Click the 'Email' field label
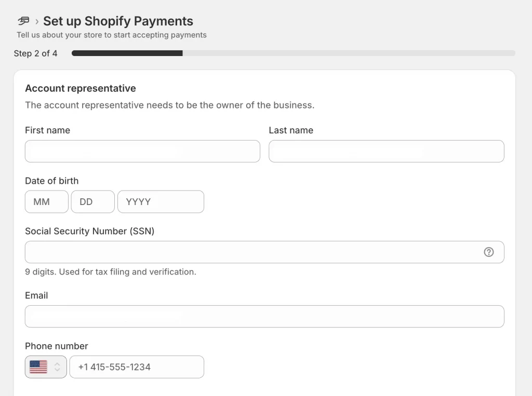 [x=36, y=295]
